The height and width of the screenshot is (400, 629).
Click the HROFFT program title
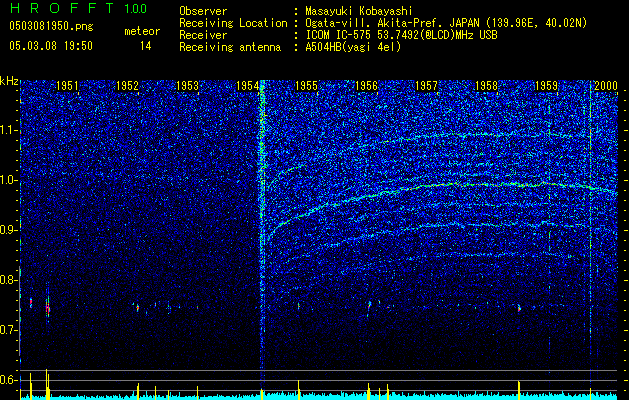(x=62, y=8)
